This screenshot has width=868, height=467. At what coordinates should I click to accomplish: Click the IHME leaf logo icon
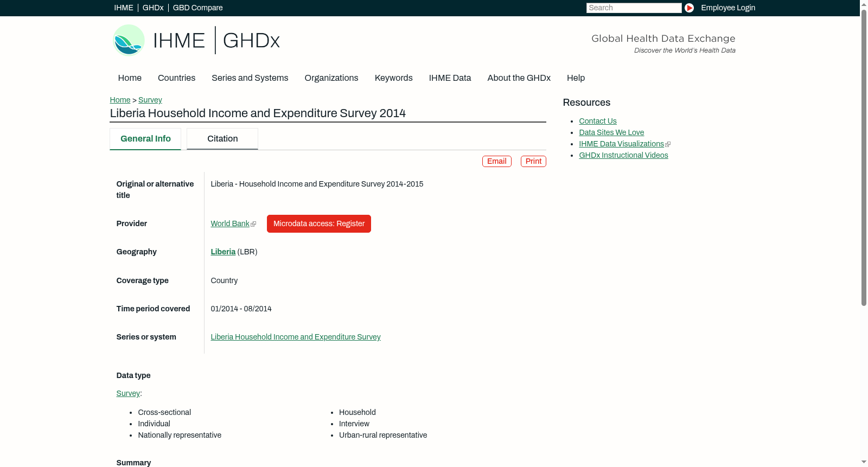tap(129, 40)
